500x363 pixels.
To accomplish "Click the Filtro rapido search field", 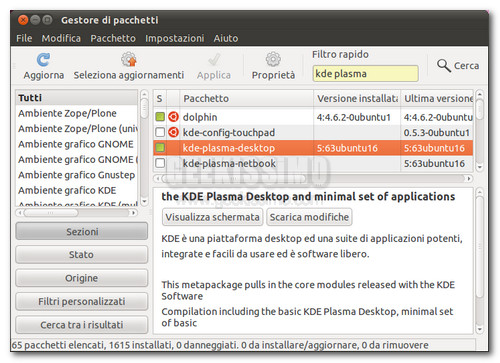I will click(x=365, y=74).
